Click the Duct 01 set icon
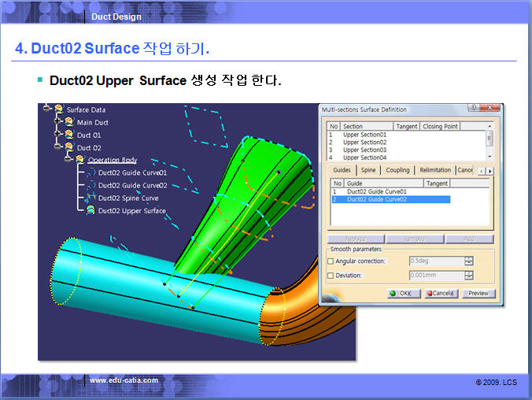The height and width of the screenshot is (400, 532). 68,135
